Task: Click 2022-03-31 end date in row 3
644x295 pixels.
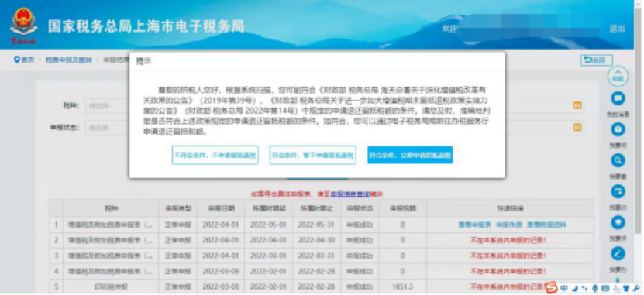Action: tap(317, 256)
